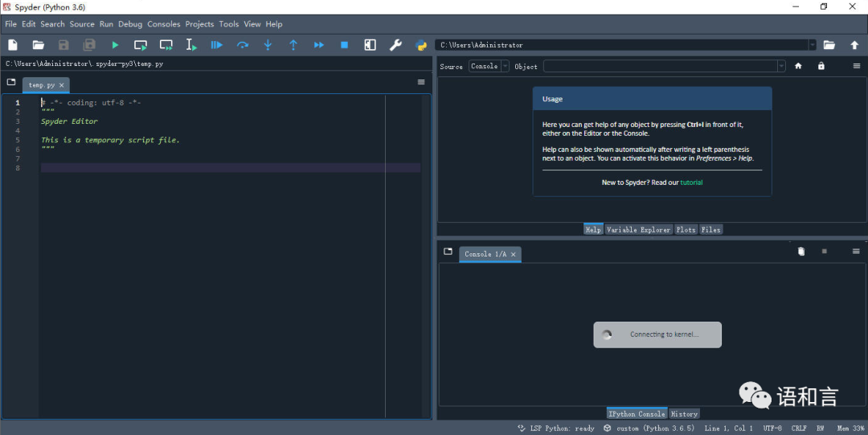Browse working directory folder icon
This screenshot has width=868, height=435.
tap(829, 45)
